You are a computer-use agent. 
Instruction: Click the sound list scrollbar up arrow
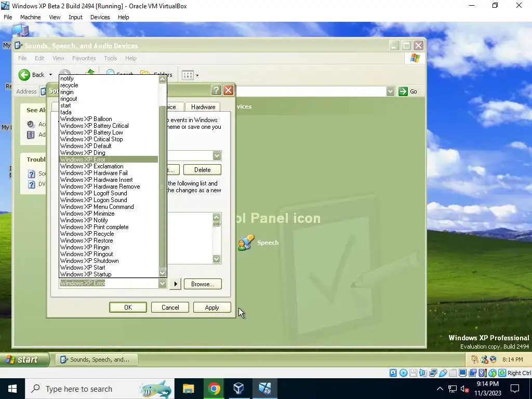tap(162, 79)
